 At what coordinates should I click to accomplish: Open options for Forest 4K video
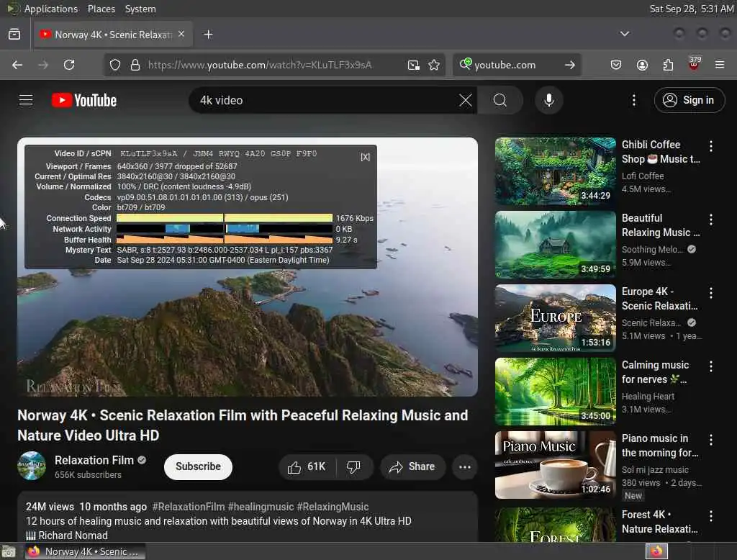pos(710,516)
